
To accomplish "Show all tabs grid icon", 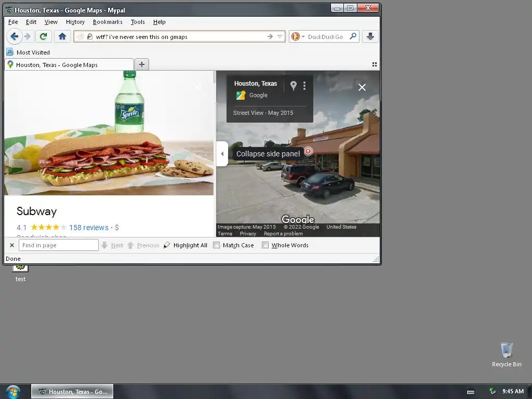I will coord(375,64).
